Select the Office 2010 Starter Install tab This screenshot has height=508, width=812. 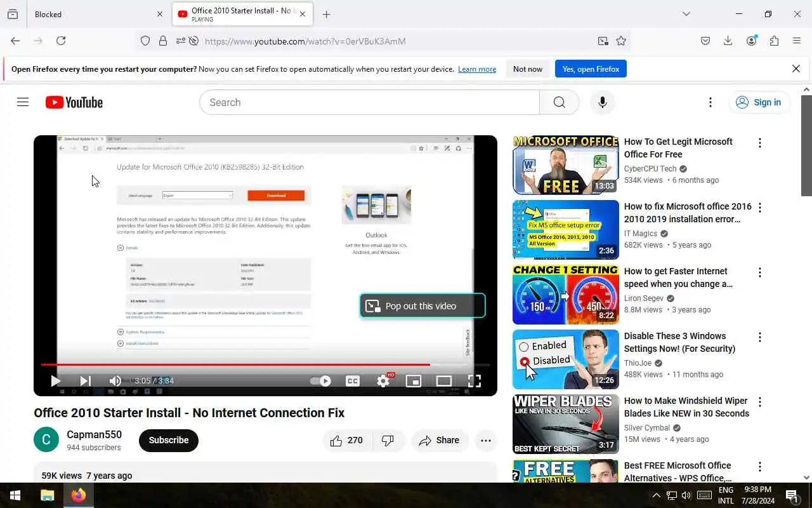(x=242, y=14)
